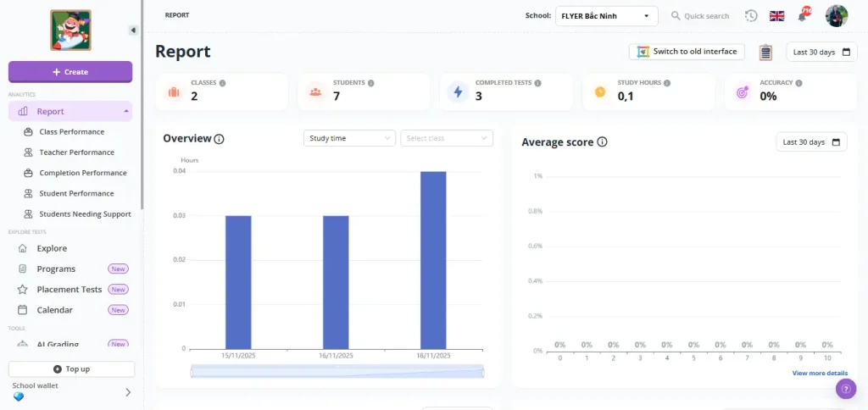Open Students Needing Support report
This screenshot has width=868, height=410.
click(x=85, y=213)
